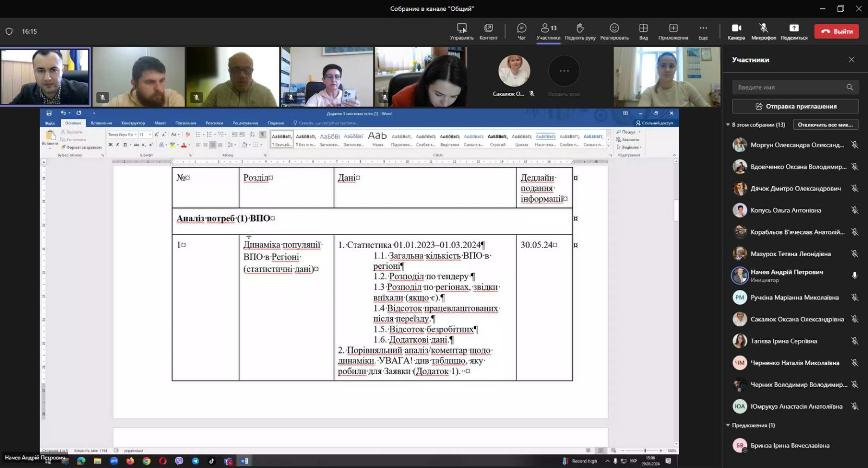Screen dimensions: 868x468
Task: Collapse the 'Предложения (1)' section
Action: 728,426
